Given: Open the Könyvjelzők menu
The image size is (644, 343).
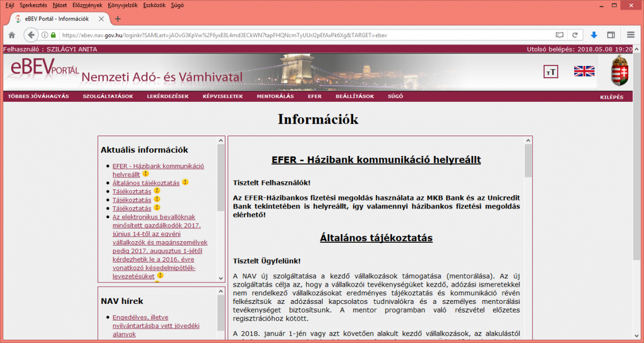Looking at the screenshot, I should click(x=123, y=5).
